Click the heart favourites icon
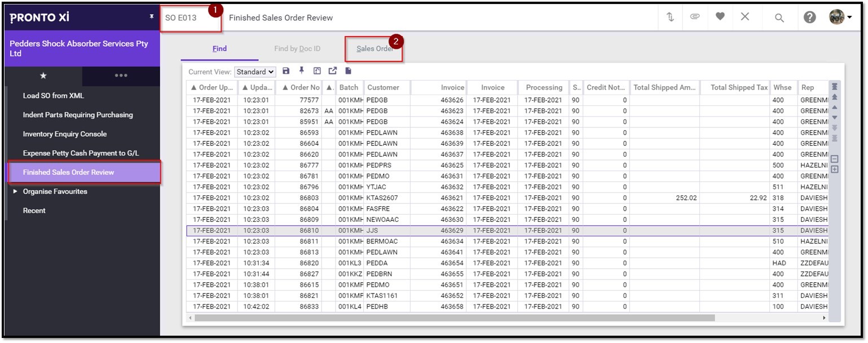The width and height of the screenshot is (868, 343). [720, 17]
